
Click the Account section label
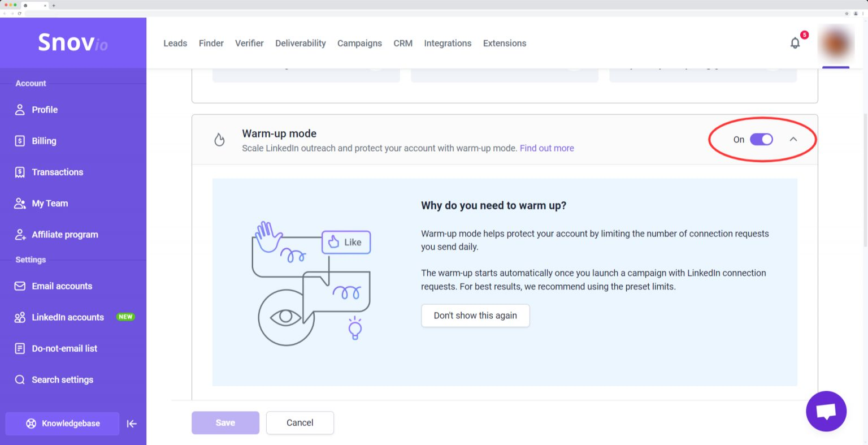(31, 83)
